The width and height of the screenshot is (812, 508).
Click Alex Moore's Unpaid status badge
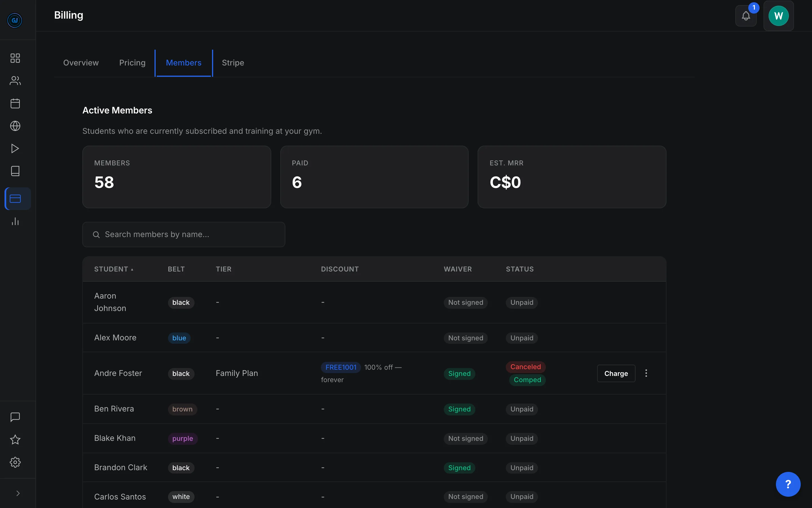(522, 338)
